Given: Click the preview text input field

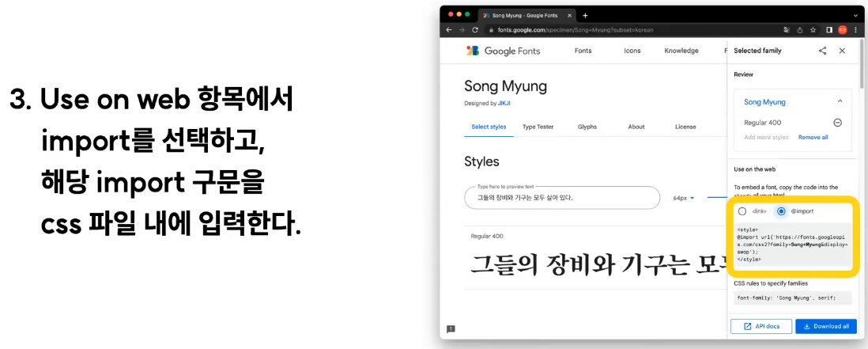Looking at the screenshot, I should (562, 197).
